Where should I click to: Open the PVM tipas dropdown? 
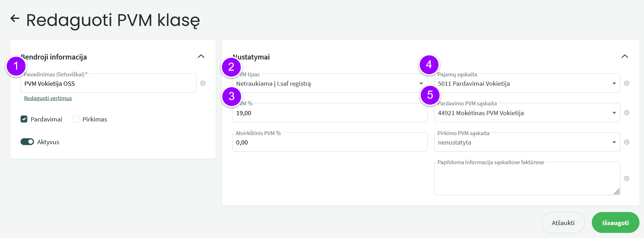330,83
